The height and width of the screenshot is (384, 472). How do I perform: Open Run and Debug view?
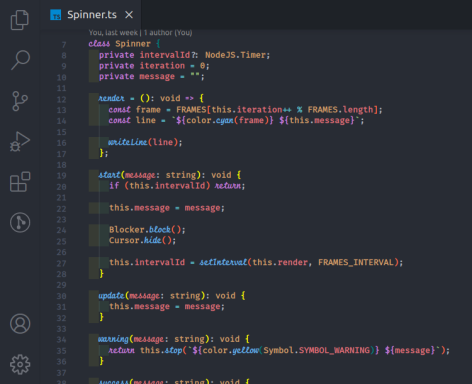click(20, 142)
